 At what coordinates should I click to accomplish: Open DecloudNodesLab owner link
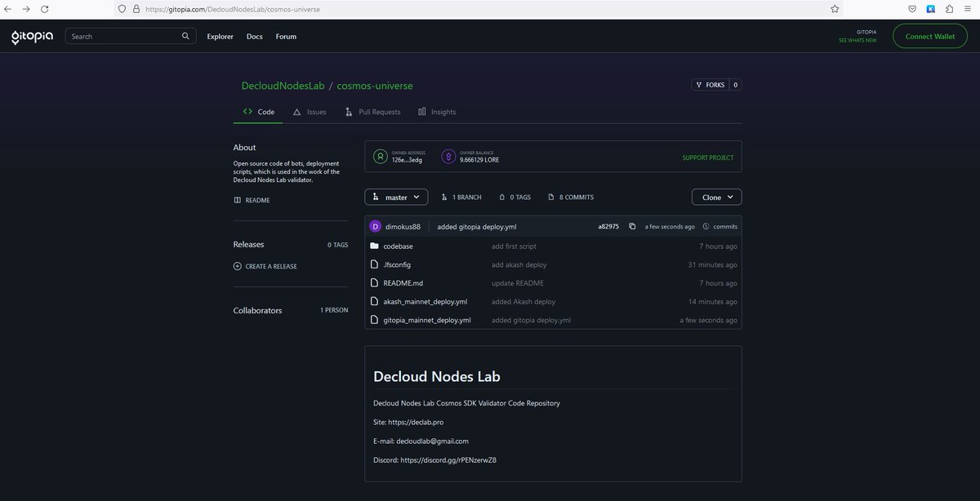[283, 86]
